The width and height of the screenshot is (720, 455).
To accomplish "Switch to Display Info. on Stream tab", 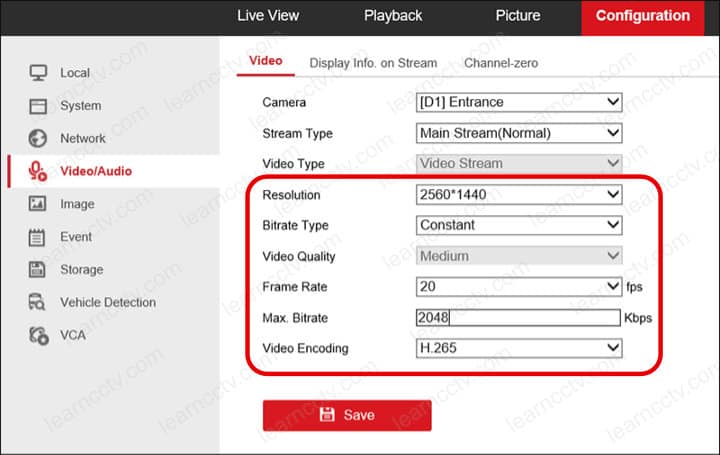I will click(373, 63).
